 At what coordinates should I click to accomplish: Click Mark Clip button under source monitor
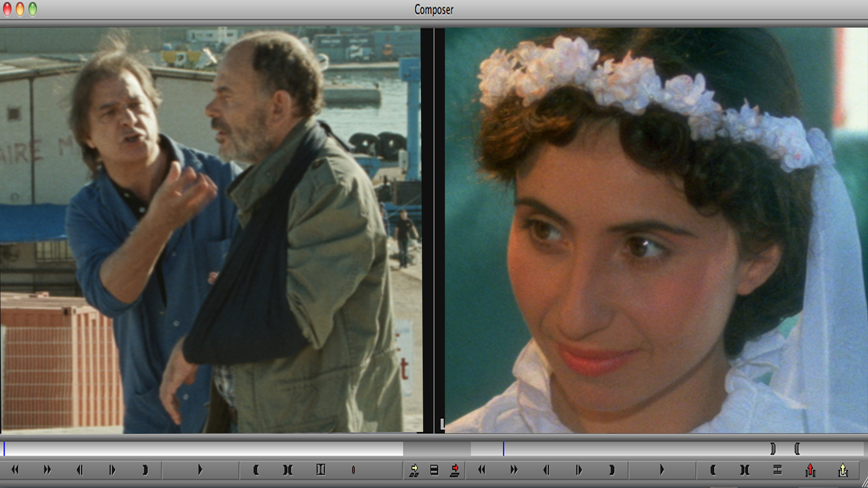point(288,470)
